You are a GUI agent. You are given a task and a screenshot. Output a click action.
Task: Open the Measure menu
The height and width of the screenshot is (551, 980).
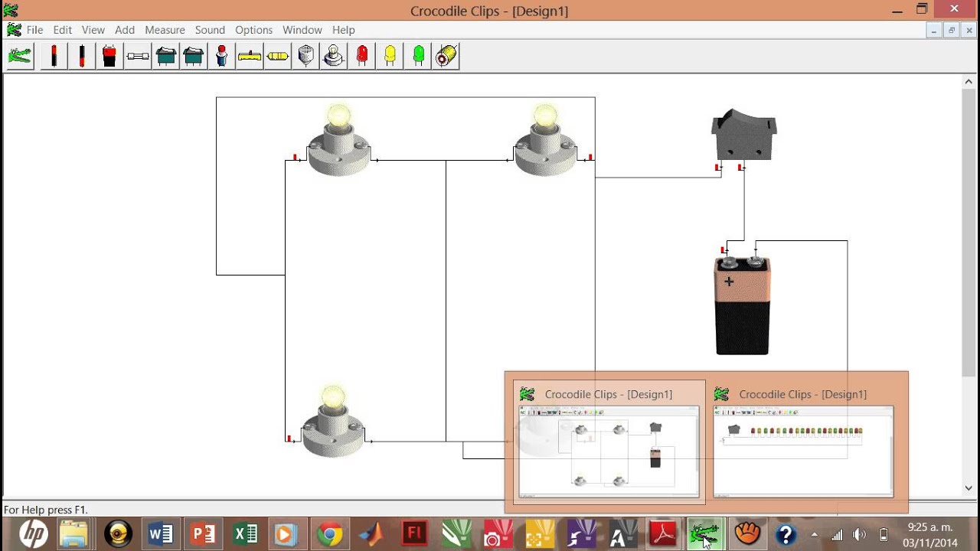[165, 30]
